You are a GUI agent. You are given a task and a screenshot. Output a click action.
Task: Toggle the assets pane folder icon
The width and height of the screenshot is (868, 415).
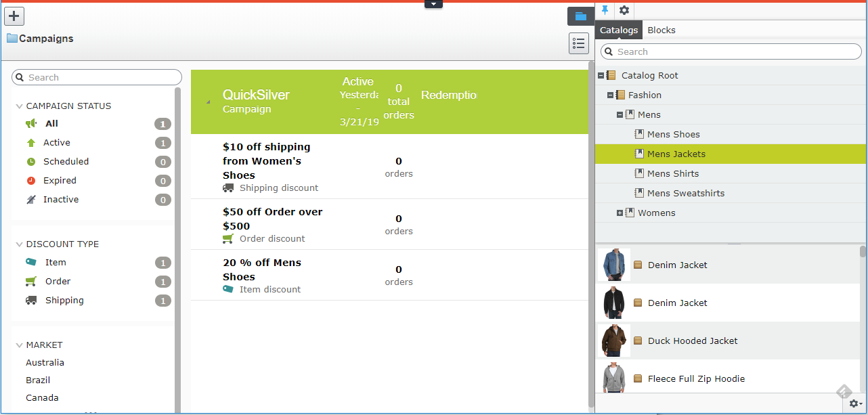point(580,16)
